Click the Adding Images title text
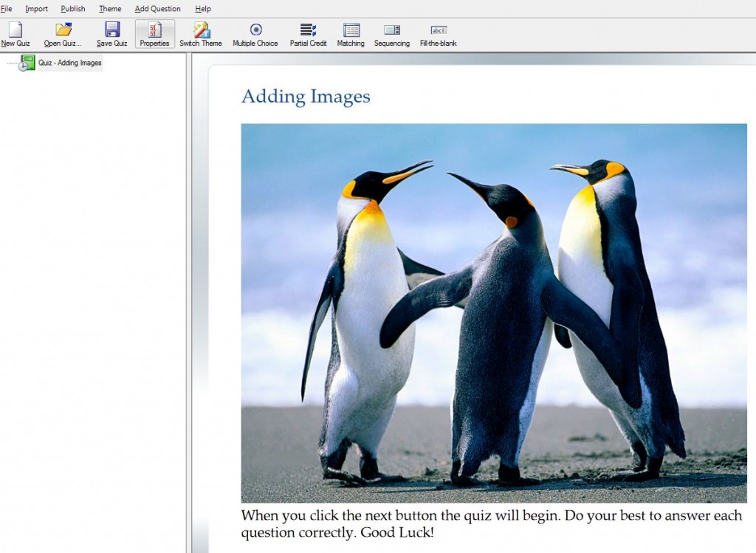The width and height of the screenshot is (756, 553). point(306,96)
